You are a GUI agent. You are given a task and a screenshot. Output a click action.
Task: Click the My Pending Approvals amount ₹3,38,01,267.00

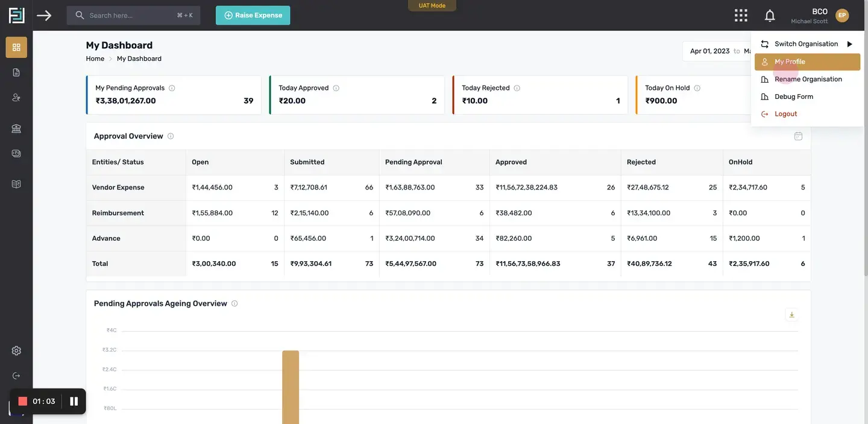click(x=126, y=101)
